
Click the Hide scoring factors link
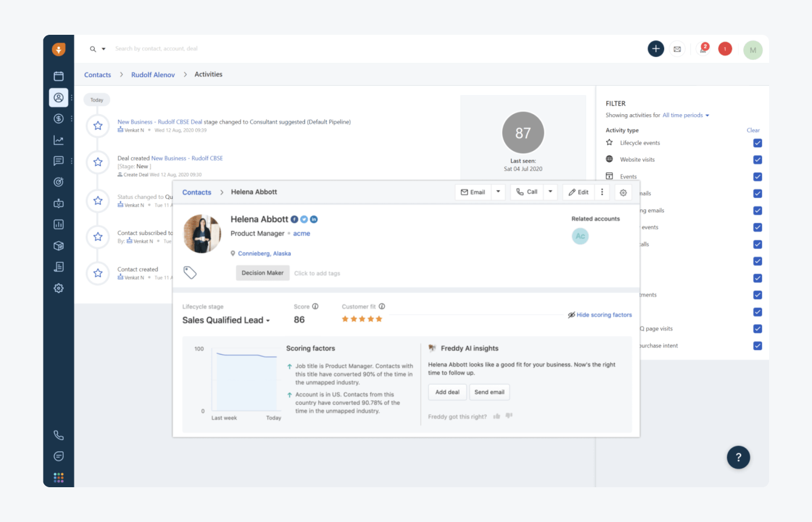[x=604, y=314]
